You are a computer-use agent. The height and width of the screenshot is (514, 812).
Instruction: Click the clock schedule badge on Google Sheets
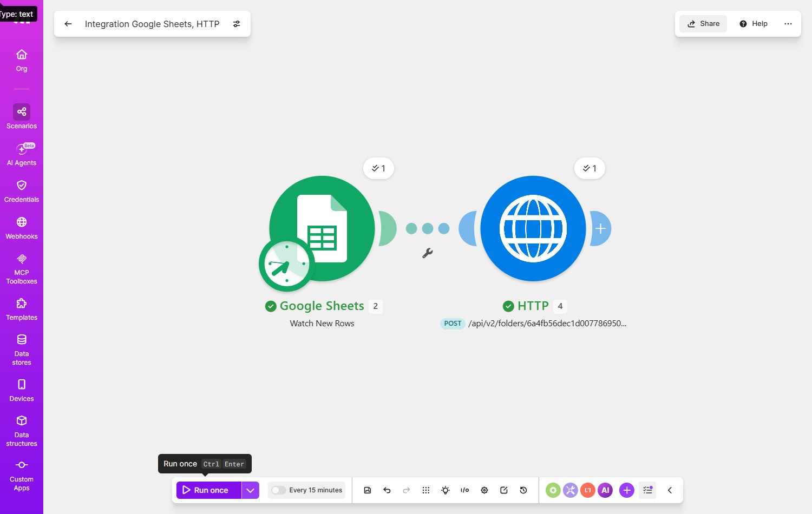click(287, 265)
